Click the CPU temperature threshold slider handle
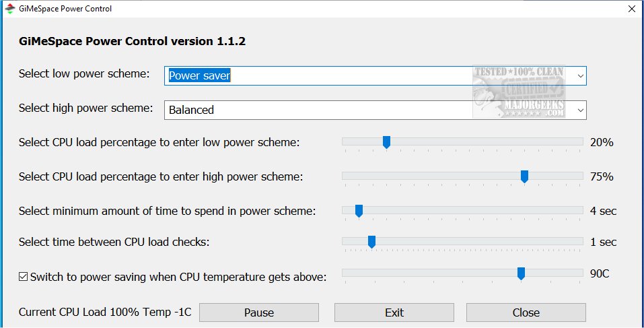644x328 pixels. 521,273
